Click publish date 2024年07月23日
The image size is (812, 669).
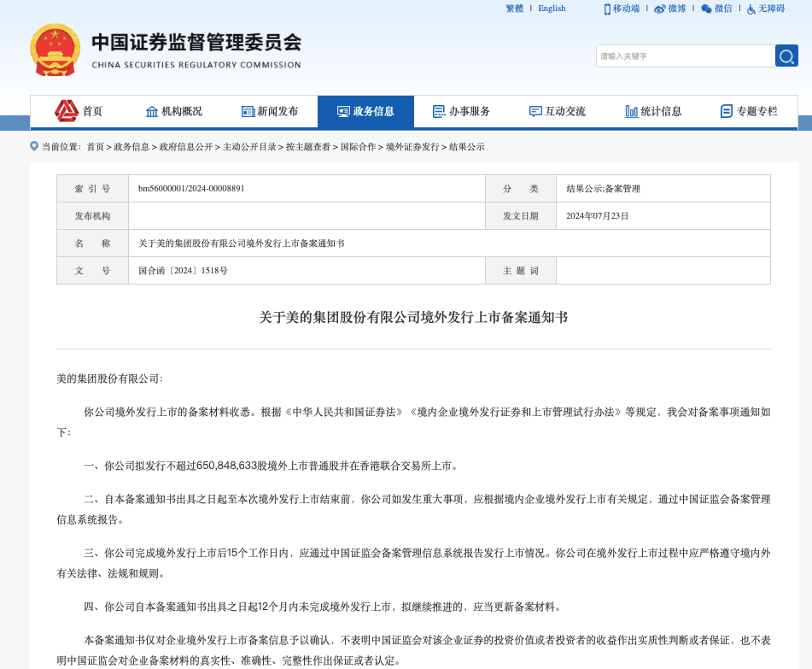597,216
